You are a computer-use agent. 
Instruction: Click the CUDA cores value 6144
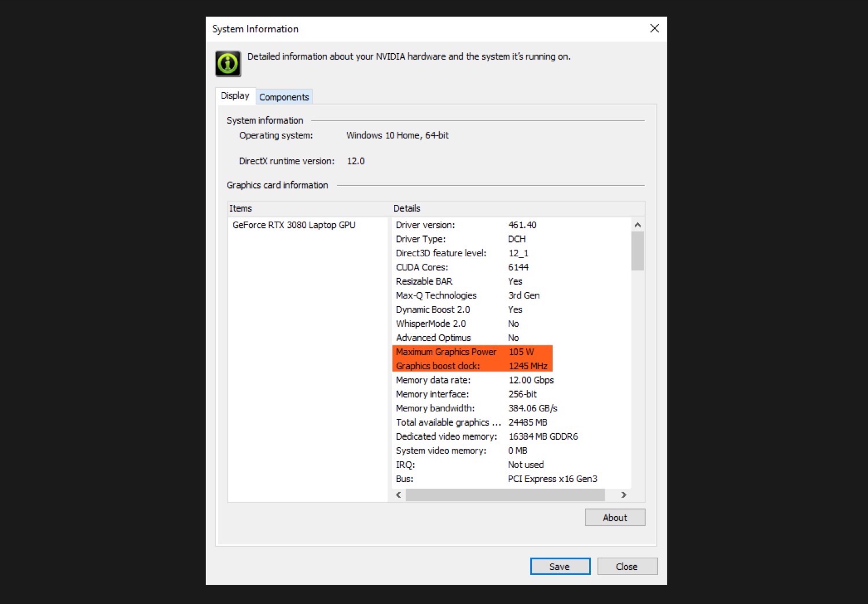coord(518,267)
